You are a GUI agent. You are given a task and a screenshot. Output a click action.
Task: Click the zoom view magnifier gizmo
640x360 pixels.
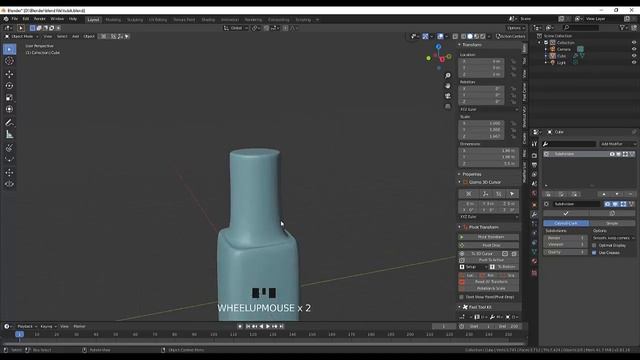(x=448, y=76)
